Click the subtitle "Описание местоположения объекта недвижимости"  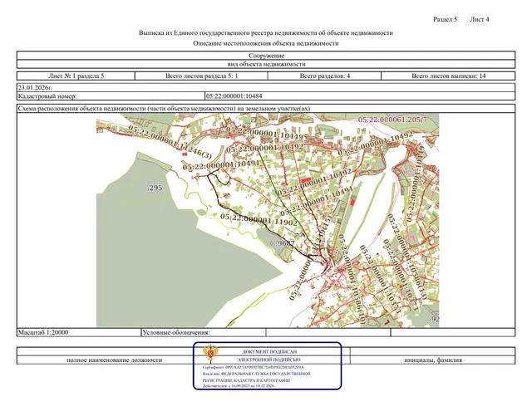pyautogui.click(x=266, y=43)
